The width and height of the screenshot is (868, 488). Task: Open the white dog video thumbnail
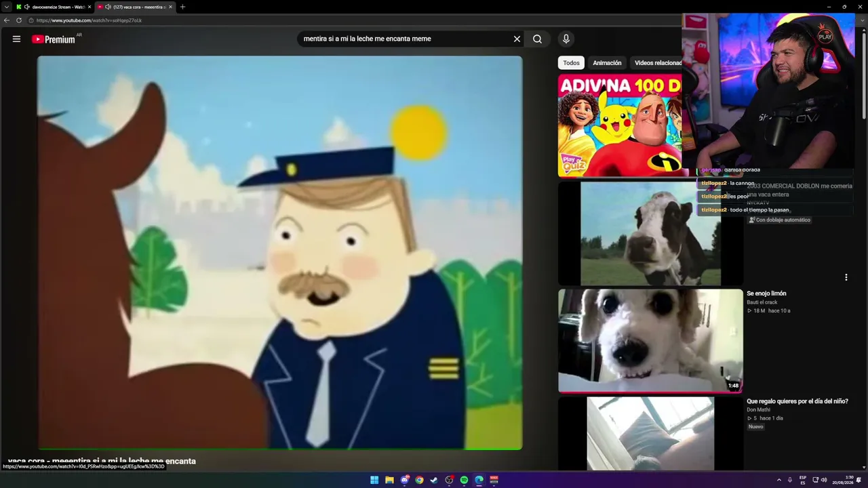(650, 341)
